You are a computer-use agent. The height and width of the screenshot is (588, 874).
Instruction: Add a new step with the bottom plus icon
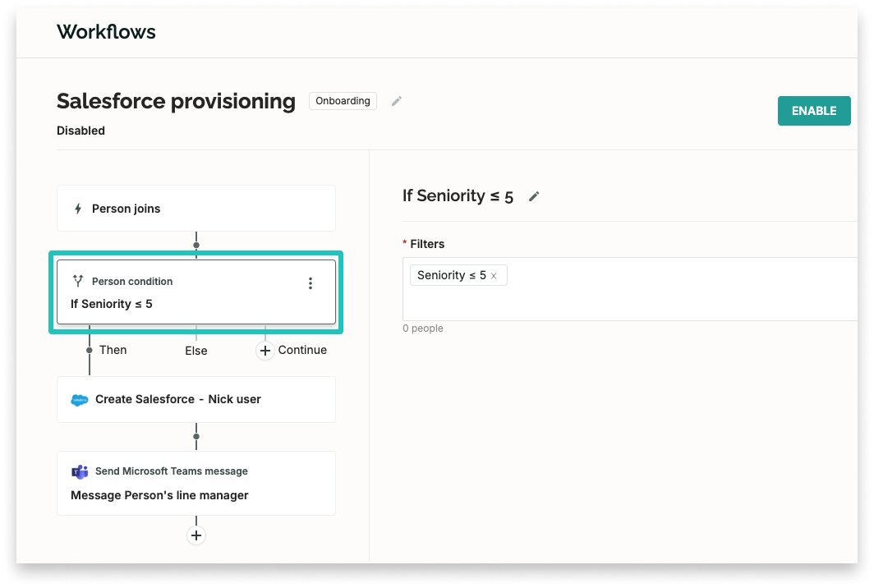[195, 535]
